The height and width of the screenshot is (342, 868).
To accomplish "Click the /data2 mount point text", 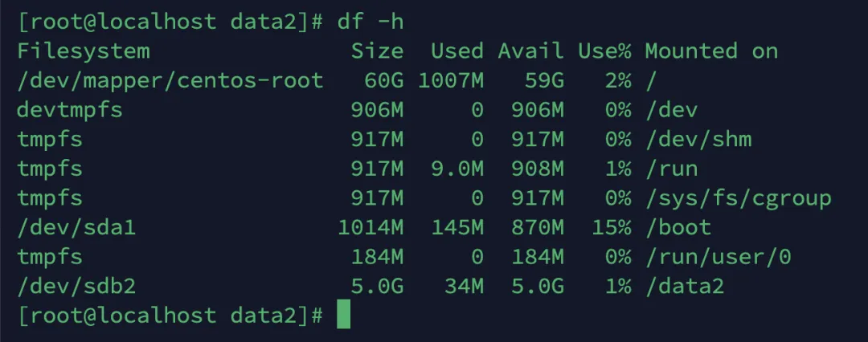I will pyautogui.click(x=685, y=287).
